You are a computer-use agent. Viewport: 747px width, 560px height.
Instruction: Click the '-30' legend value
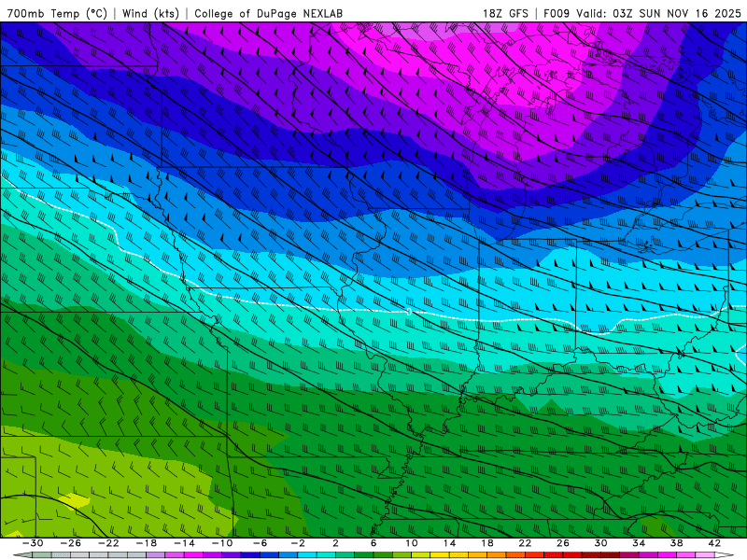[x=33, y=543]
